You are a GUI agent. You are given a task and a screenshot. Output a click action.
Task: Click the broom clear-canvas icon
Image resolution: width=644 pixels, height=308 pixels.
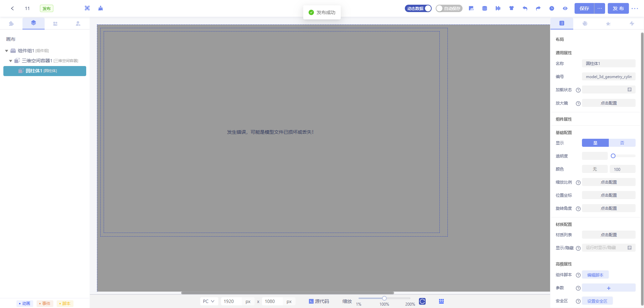[x=101, y=8]
